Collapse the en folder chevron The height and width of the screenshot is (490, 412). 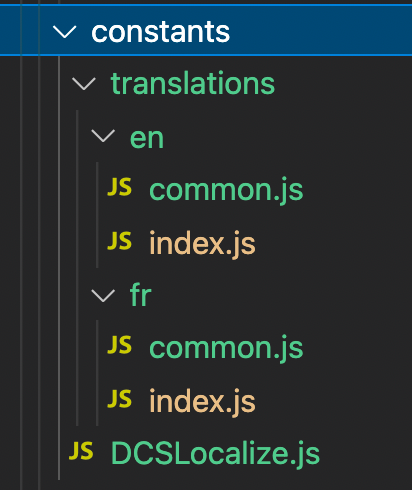pyautogui.click(x=103, y=136)
